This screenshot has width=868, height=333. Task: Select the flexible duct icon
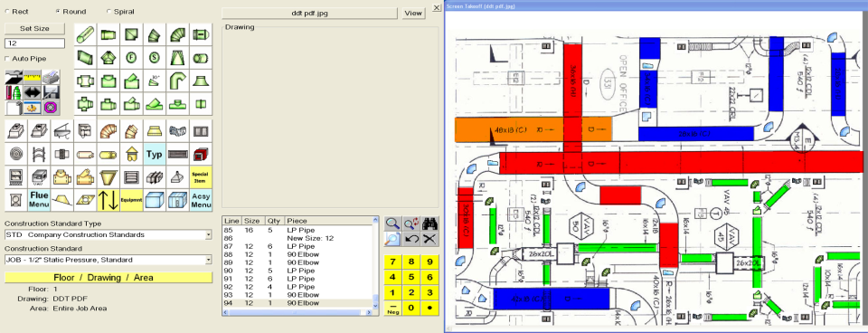pyautogui.click(x=178, y=131)
